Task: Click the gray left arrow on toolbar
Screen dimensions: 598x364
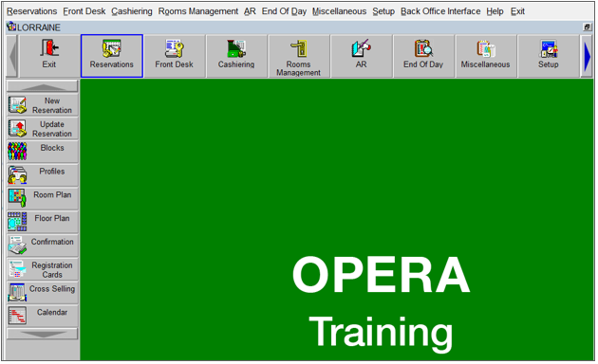Action: [12, 56]
